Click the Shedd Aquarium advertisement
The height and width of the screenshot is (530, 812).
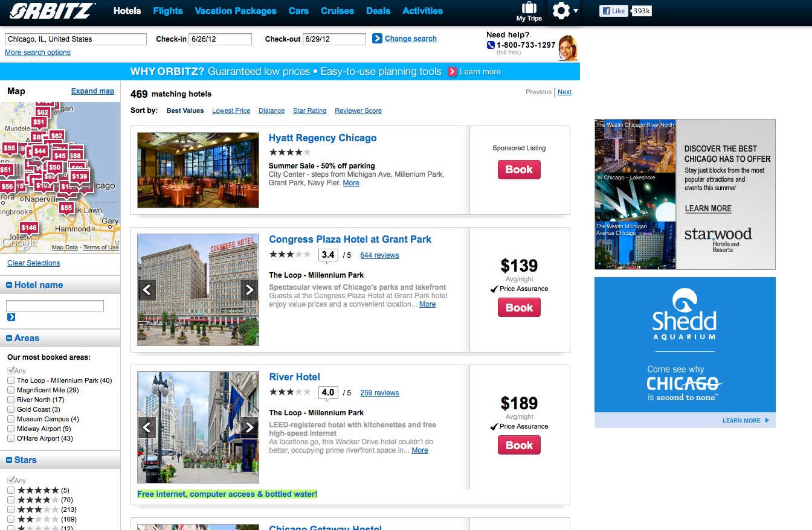tap(685, 353)
